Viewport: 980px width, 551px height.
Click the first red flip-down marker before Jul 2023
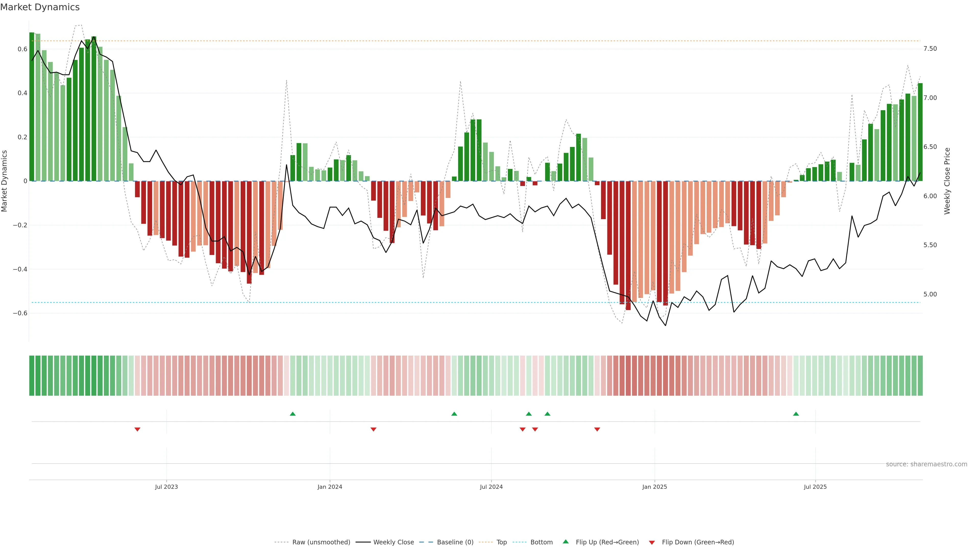pyautogui.click(x=137, y=429)
